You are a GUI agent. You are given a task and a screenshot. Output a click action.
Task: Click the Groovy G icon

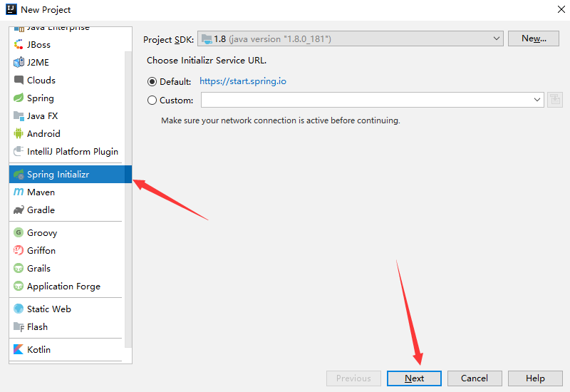click(19, 233)
